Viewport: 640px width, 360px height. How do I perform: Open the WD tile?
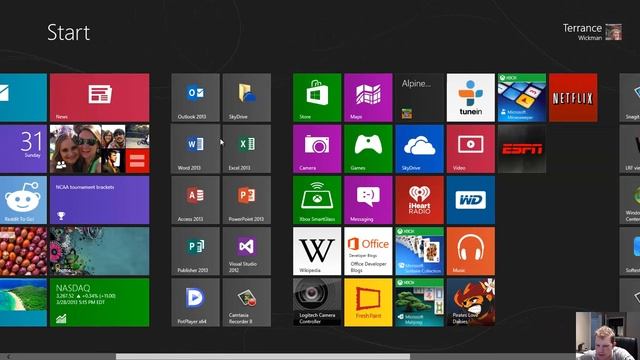click(x=471, y=200)
